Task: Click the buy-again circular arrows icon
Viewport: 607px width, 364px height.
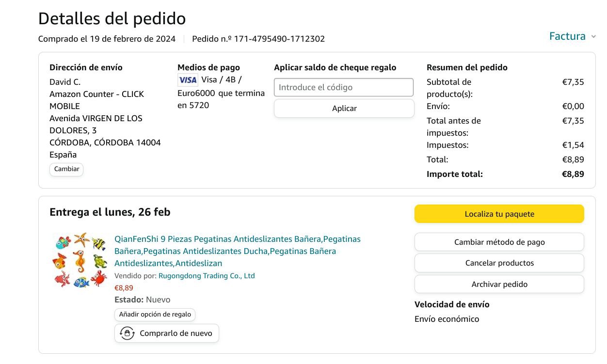Action: pyautogui.click(x=127, y=333)
